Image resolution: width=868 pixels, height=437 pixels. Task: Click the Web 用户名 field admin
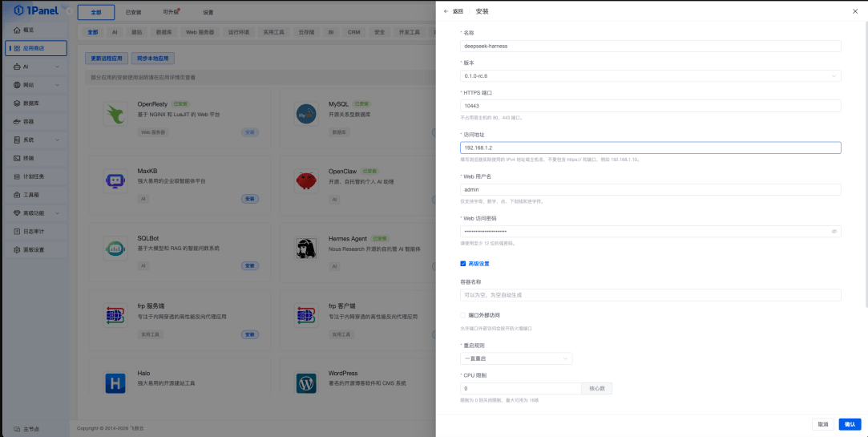(x=651, y=189)
